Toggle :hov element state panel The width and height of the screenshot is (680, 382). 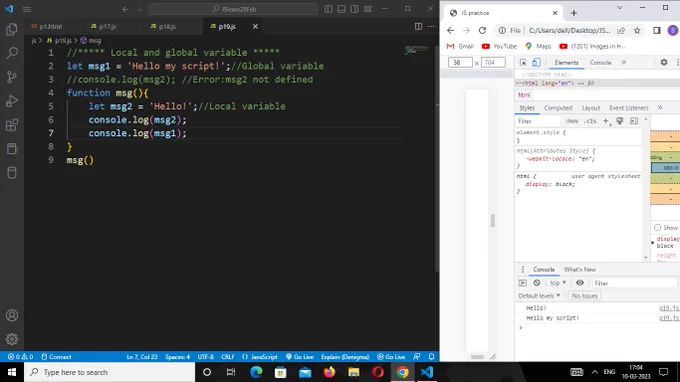point(572,121)
